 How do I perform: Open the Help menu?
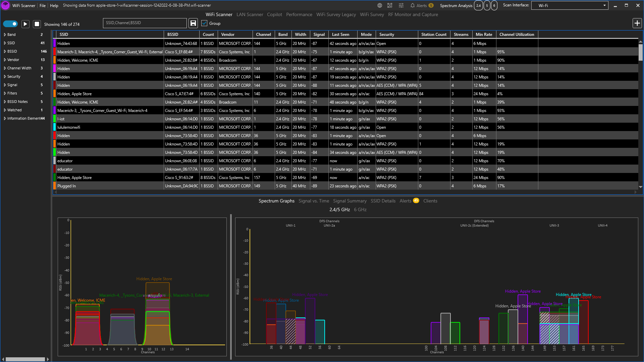54,6
